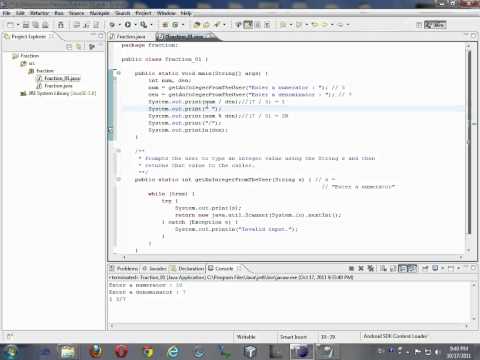Click Remove Launch in Console toolbar
The width and height of the screenshot is (480, 360).
tap(361, 268)
